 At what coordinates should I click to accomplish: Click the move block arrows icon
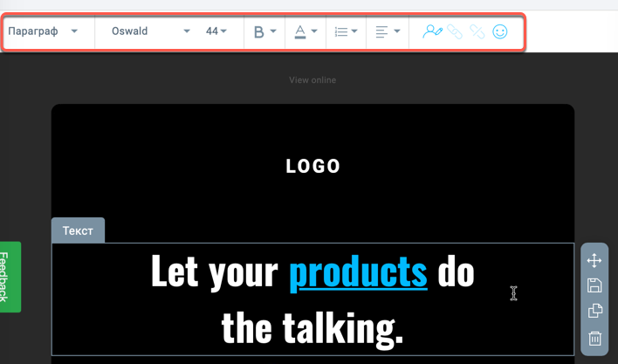[594, 261]
